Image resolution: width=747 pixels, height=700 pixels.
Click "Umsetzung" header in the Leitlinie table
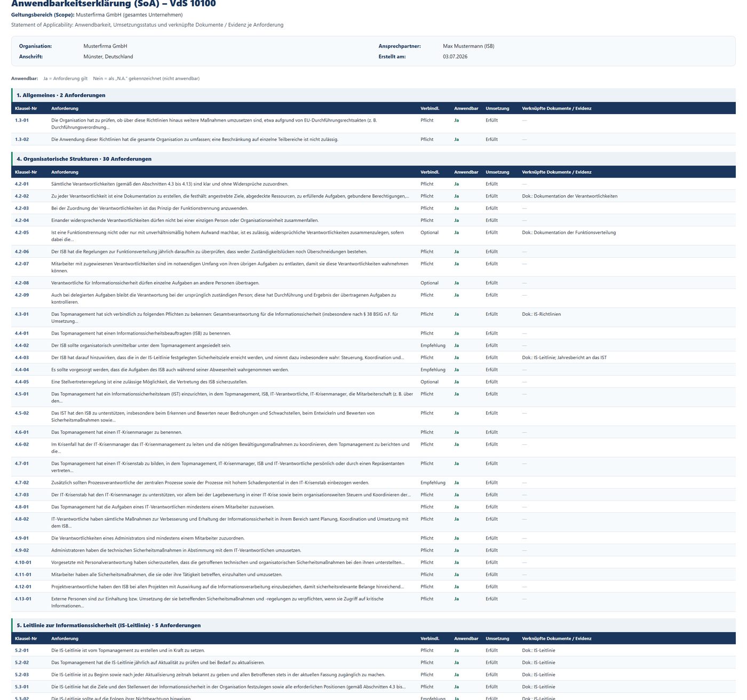tap(497, 639)
